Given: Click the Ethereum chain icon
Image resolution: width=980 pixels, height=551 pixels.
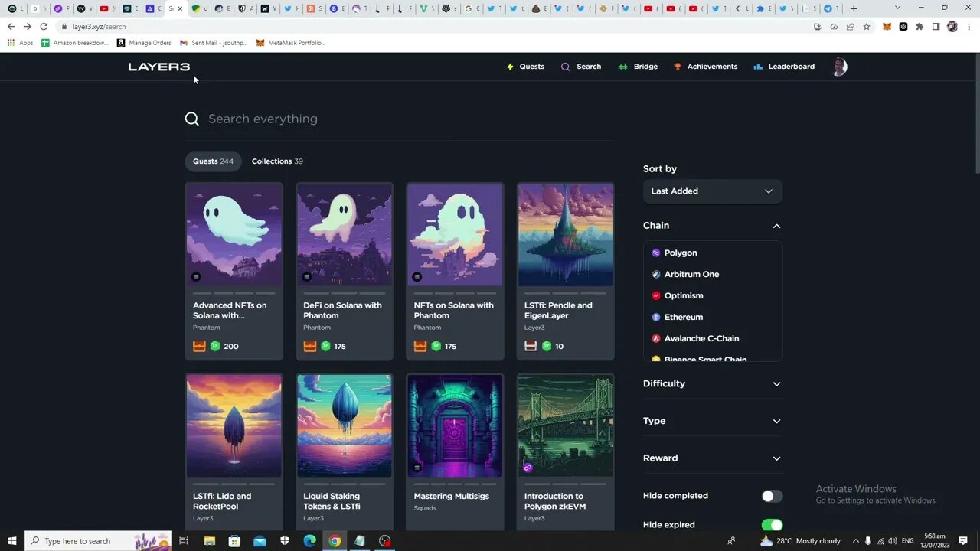Looking at the screenshot, I should point(656,317).
